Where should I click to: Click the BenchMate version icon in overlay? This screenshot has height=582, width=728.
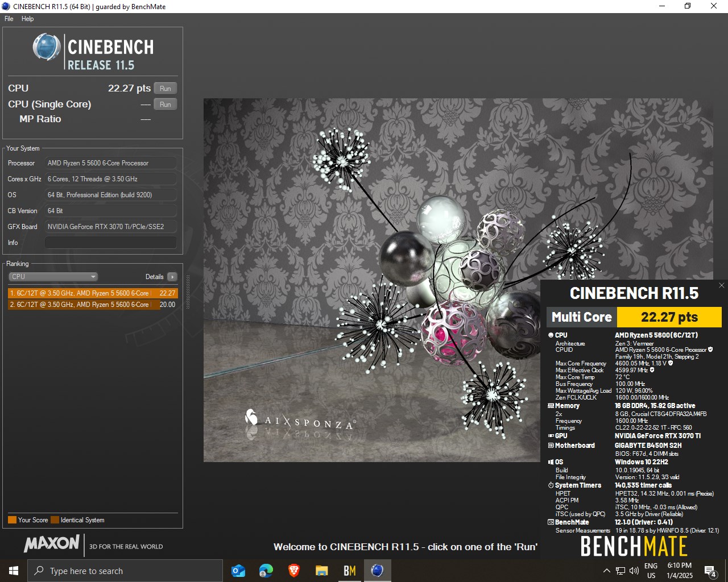(x=551, y=522)
